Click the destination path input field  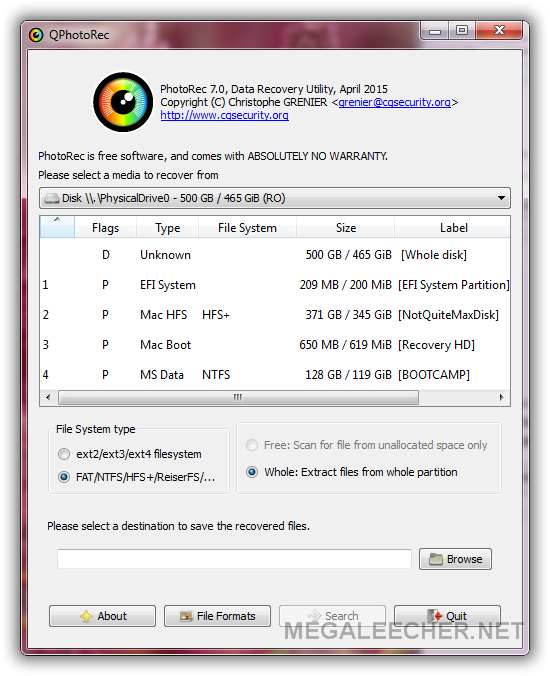pyautogui.click(x=234, y=559)
